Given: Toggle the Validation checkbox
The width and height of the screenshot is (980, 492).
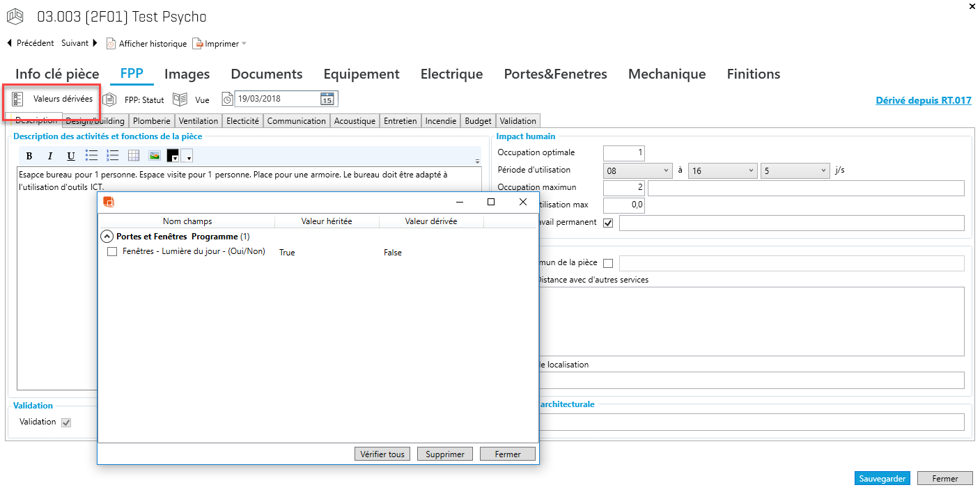Looking at the screenshot, I should (66, 422).
